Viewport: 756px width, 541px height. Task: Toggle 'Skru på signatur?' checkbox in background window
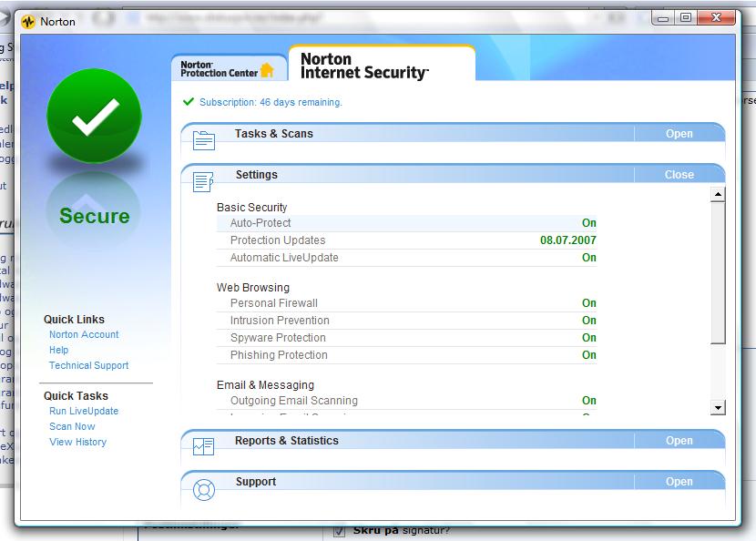tap(340, 531)
